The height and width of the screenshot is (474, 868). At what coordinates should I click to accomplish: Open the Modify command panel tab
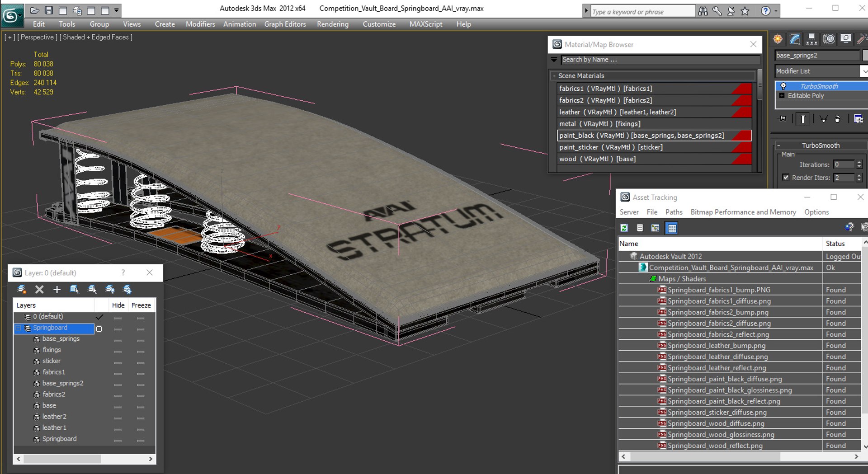click(x=795, y=39)
